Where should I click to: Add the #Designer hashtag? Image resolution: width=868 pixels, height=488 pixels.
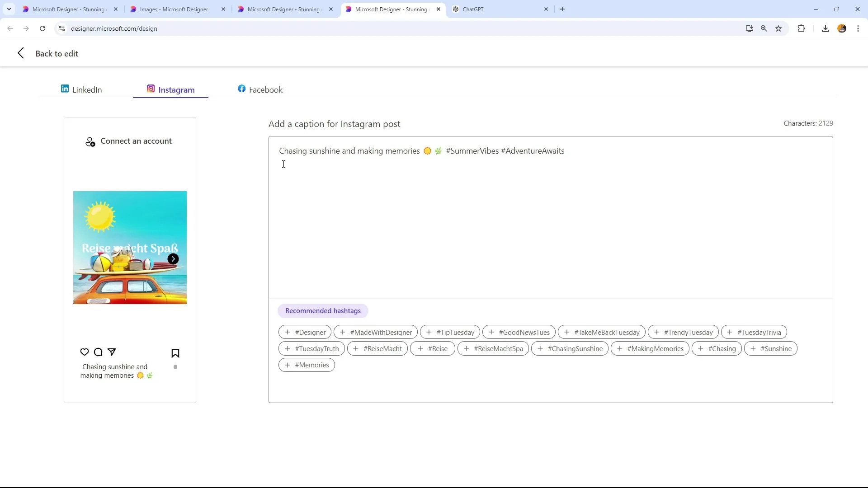305,332
